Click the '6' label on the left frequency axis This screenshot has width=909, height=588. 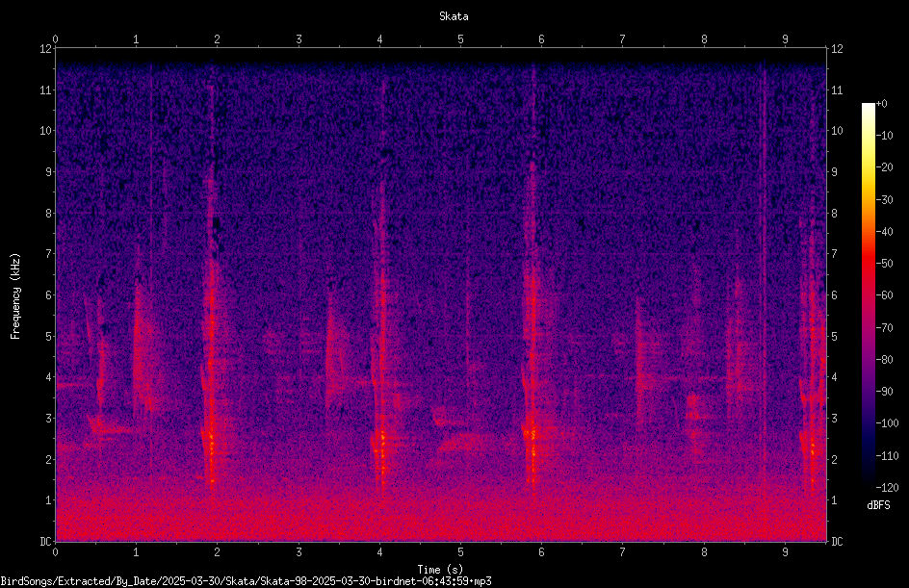[x=49, y=294]
